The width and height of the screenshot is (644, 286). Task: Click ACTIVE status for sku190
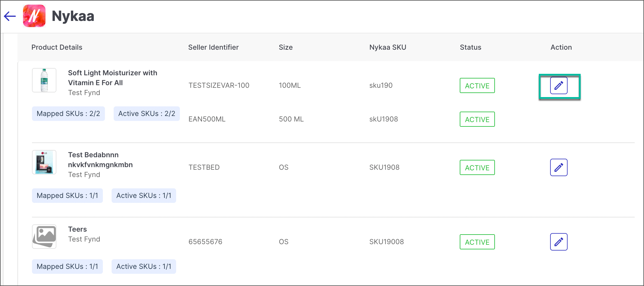coord(477,85)
